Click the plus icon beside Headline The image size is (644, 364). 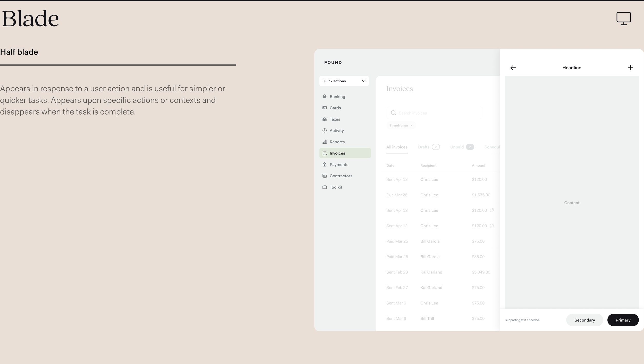point(630,68)
